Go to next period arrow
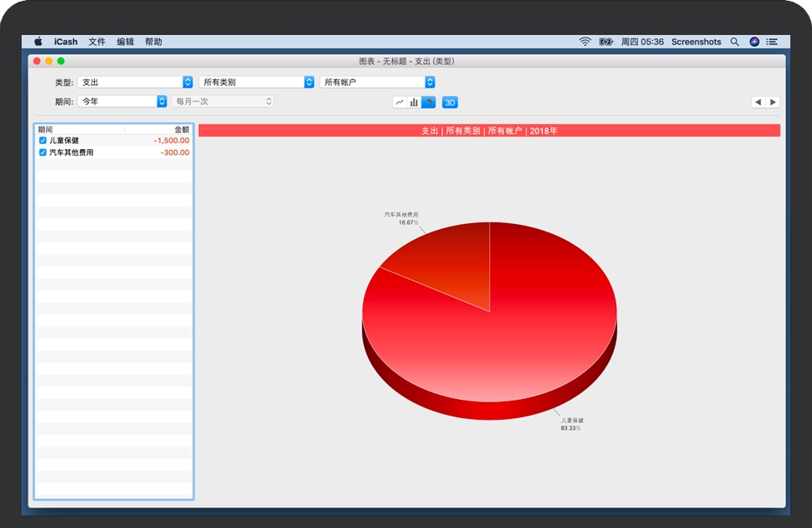Screen dimensions: 812x528 pyautogui.click(x=773, y=102)
